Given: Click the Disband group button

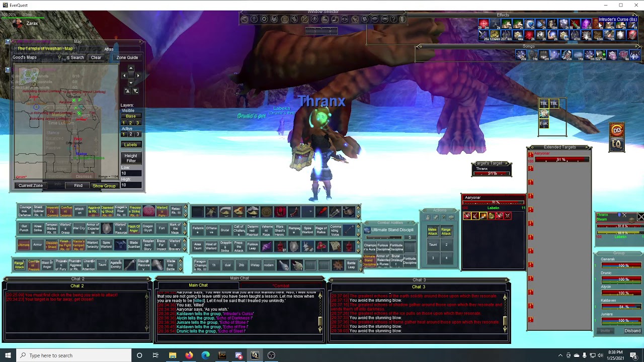Looking at the screenshot, I should point(632,331).
